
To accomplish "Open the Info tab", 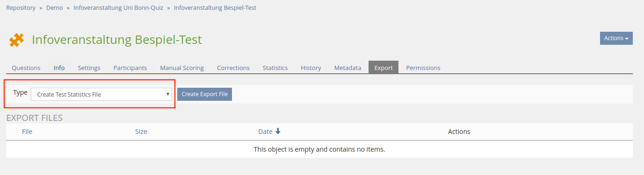I will [x=59, y=68].
